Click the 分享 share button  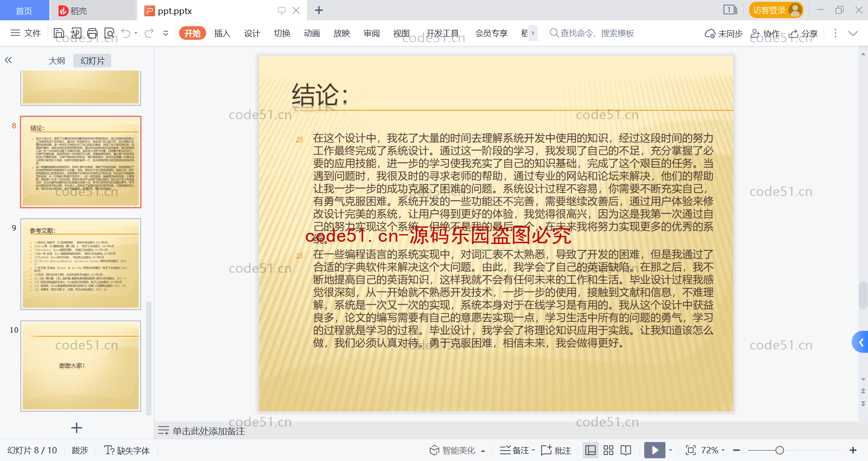(x=803, y=33)
